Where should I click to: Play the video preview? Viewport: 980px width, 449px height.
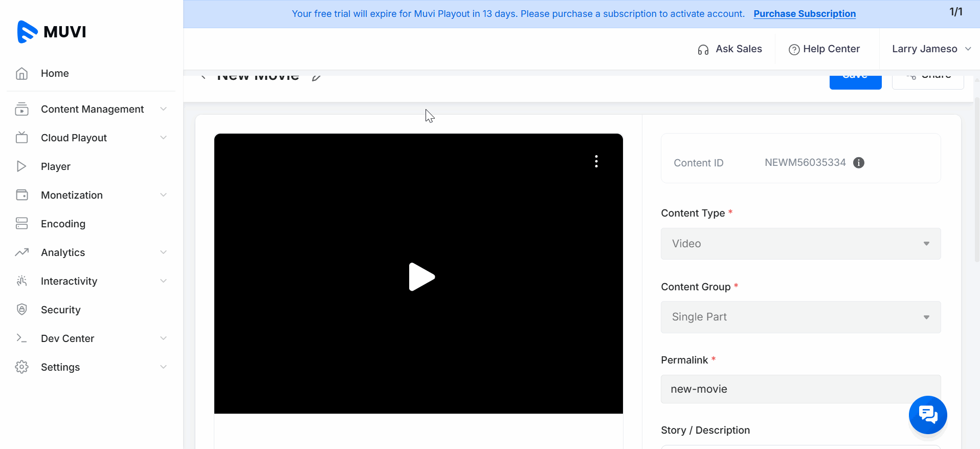tap(421, 276)
